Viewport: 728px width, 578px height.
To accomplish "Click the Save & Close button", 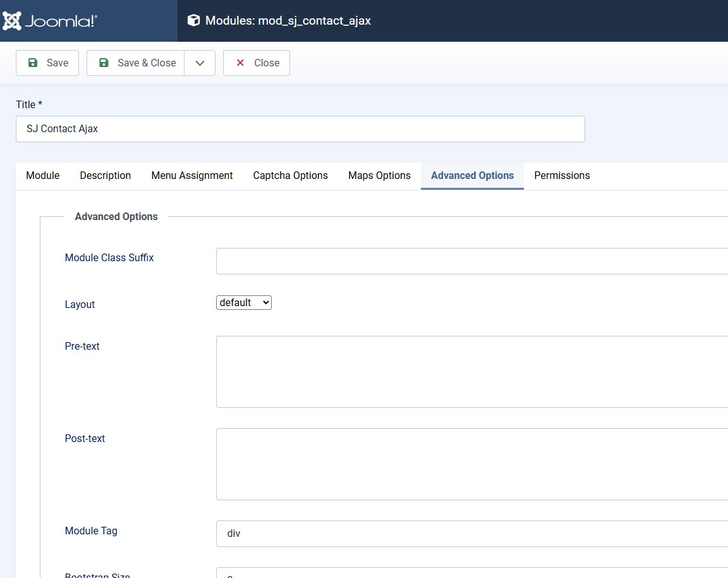I will 136,63.
